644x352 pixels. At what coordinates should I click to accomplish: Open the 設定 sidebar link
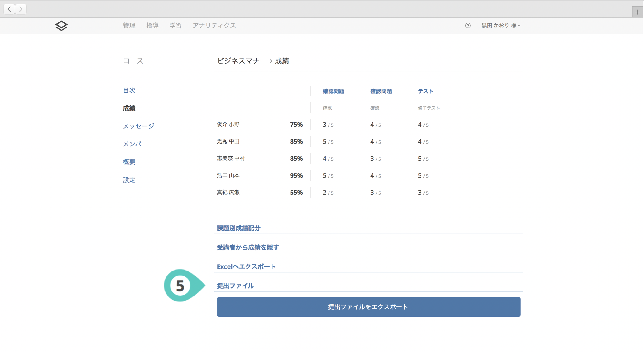point(129,180)
